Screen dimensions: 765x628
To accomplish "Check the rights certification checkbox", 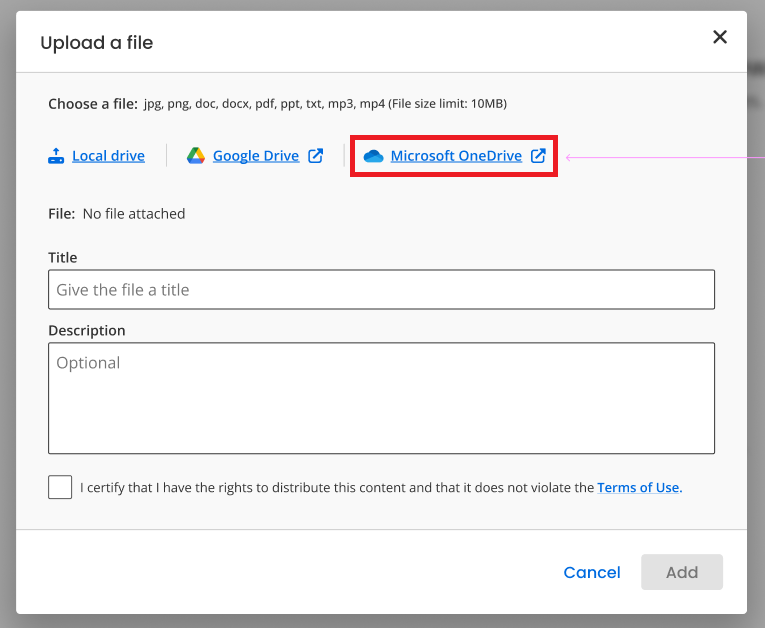I will (60, 487).
